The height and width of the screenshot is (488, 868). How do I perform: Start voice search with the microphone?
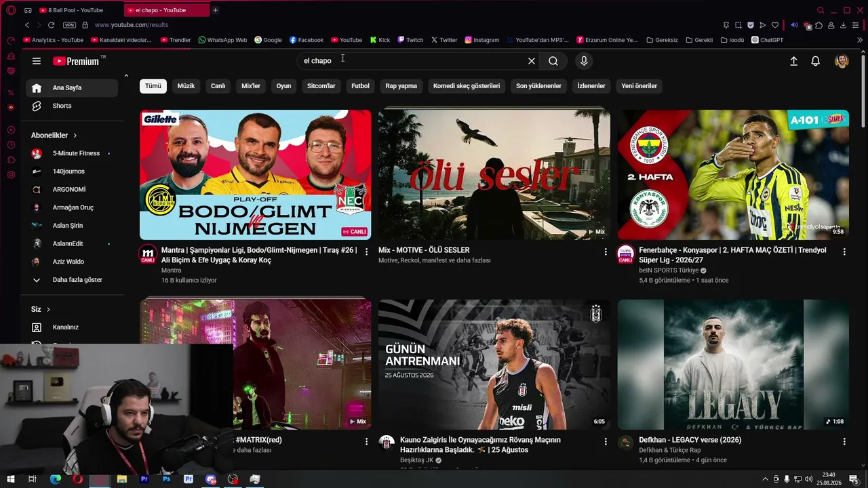pos(584,61)
